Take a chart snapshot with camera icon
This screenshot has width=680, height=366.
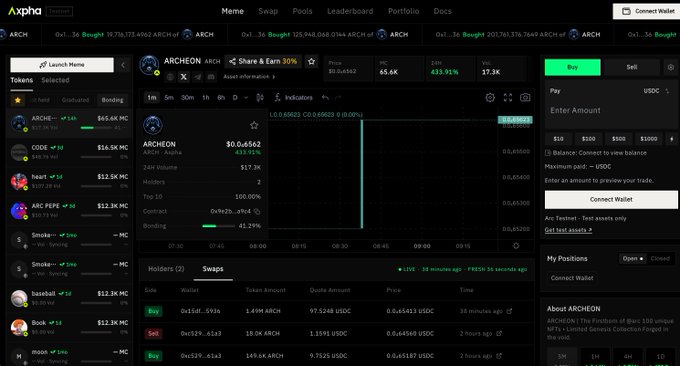[x=525, y=98]
